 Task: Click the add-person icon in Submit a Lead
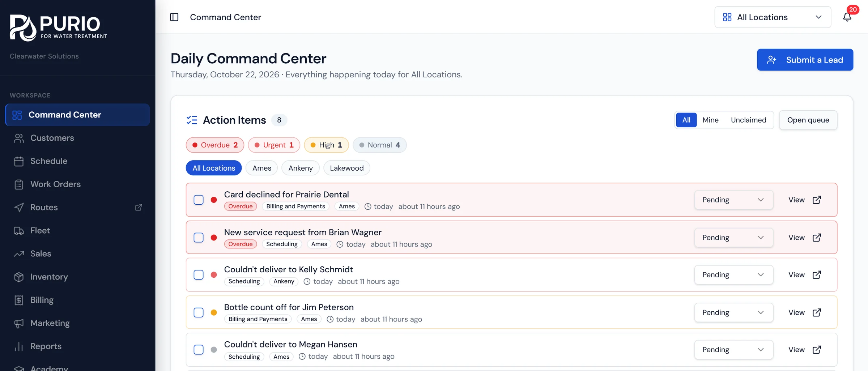pyautogui.click(x=772, y=60)
